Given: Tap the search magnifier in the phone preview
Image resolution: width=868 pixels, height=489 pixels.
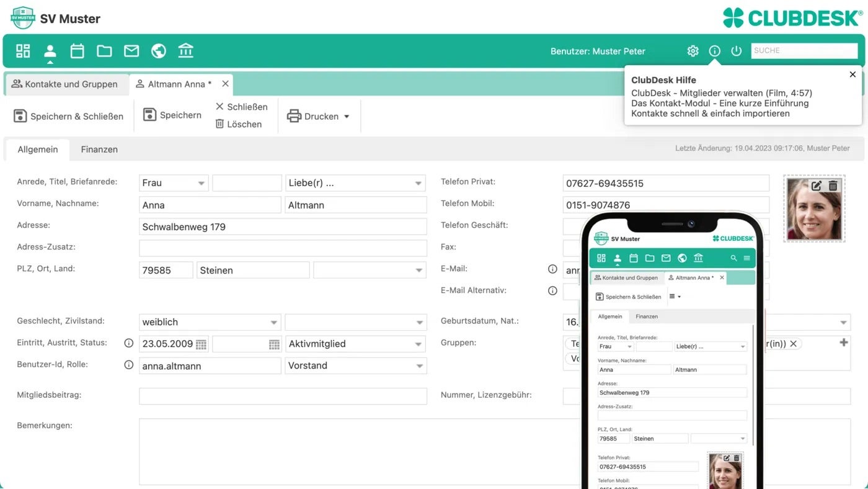Looking at the screenshot, I should click(x=733, y=258).
